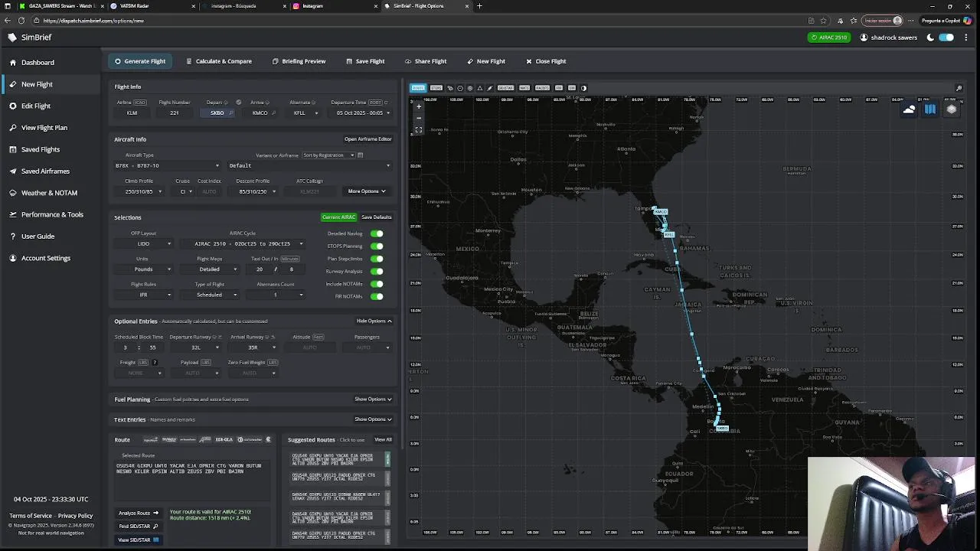Toggle the NATS map layer button
Image resolution: width=980 pixels, height=551 pixels.
click(x=524, y=88)
